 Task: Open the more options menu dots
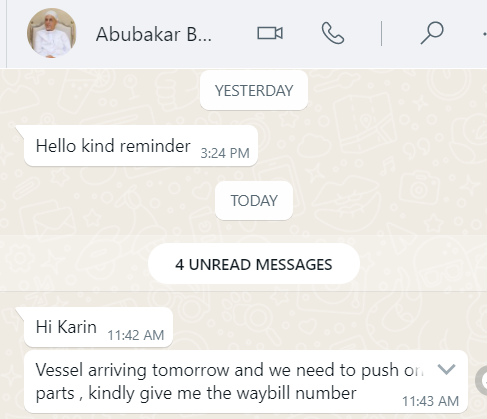click(484, 34)
